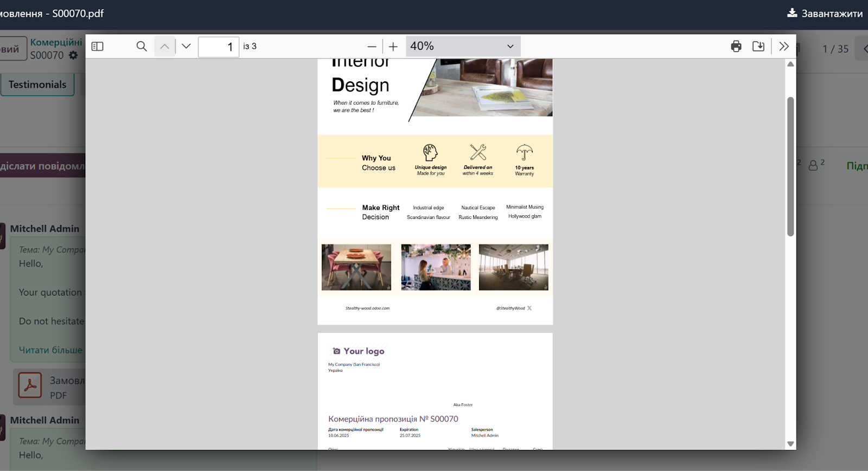
Task: Click the Комерційні breadcrumb link
Action: point(56,42)
